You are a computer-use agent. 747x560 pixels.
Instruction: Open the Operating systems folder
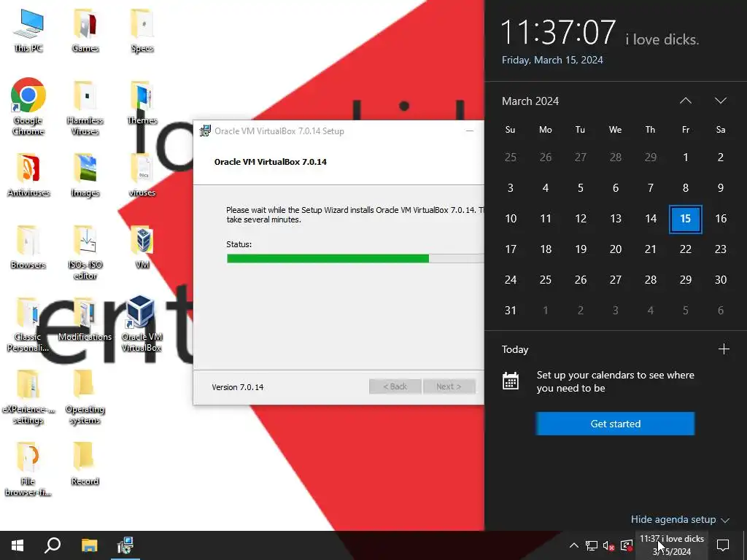coord(85,397)
